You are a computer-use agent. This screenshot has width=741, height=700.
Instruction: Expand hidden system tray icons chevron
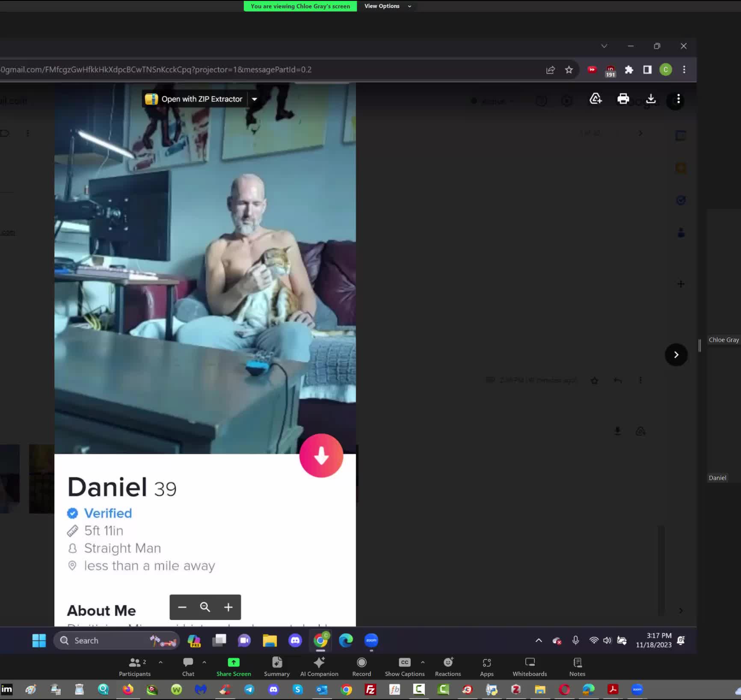(539, 641)
